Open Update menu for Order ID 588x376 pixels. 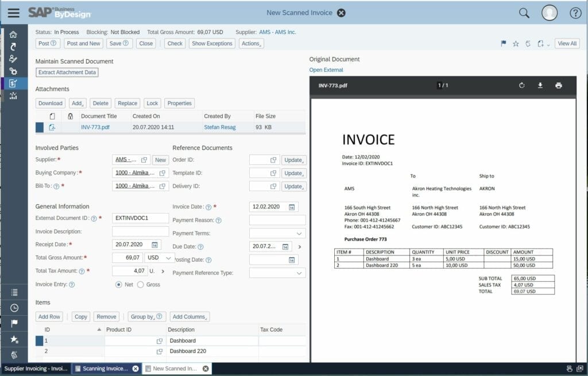coord(293,160)
